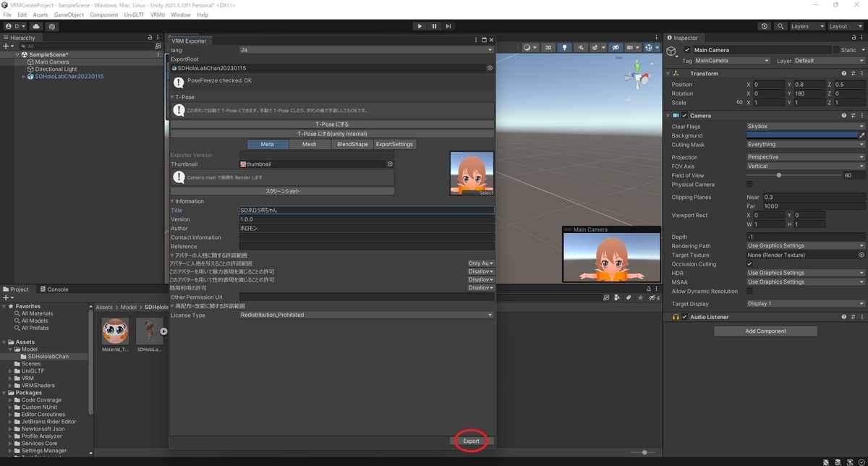Viewport: 868px width, 466px height.
Task: Click the draw mode shading icon
Action: pyautogui.click(x=530, y=48)
